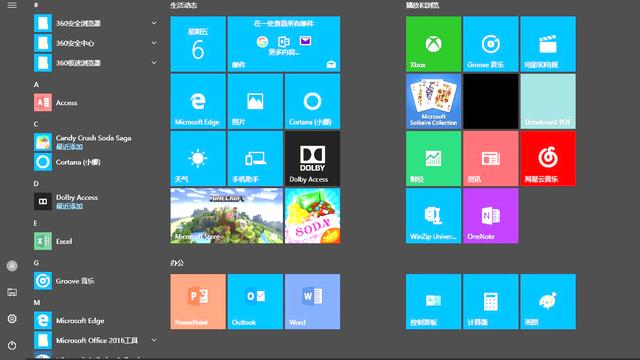Launch Access from the app list

pyautogui.click(x=96, y=102)
